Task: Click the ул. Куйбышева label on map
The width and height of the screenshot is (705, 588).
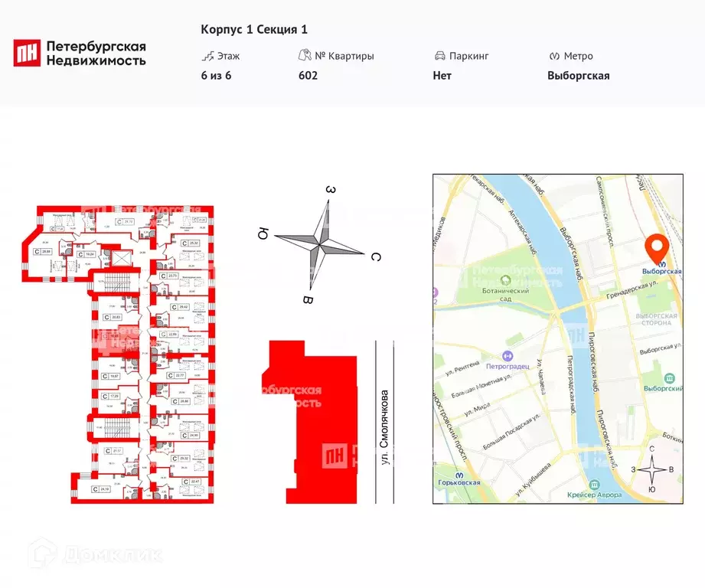Action: [534, 481]
